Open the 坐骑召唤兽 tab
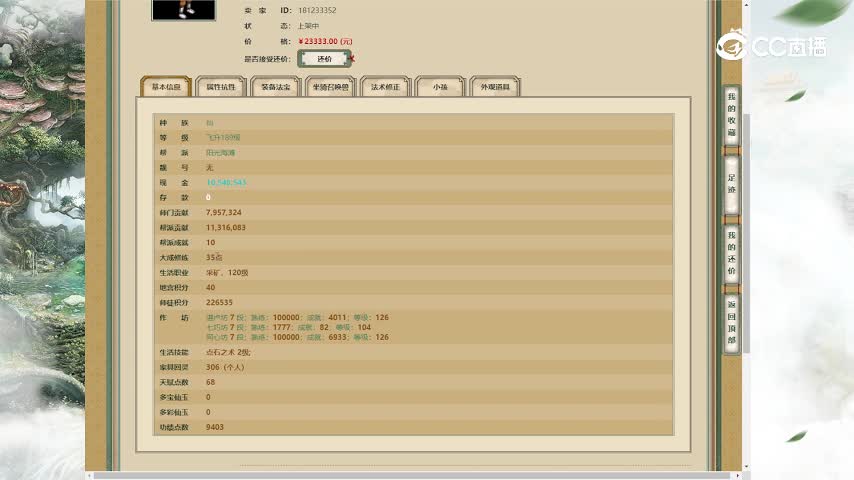The width and height of the screenshot is (854, 480). coord(330,87)
